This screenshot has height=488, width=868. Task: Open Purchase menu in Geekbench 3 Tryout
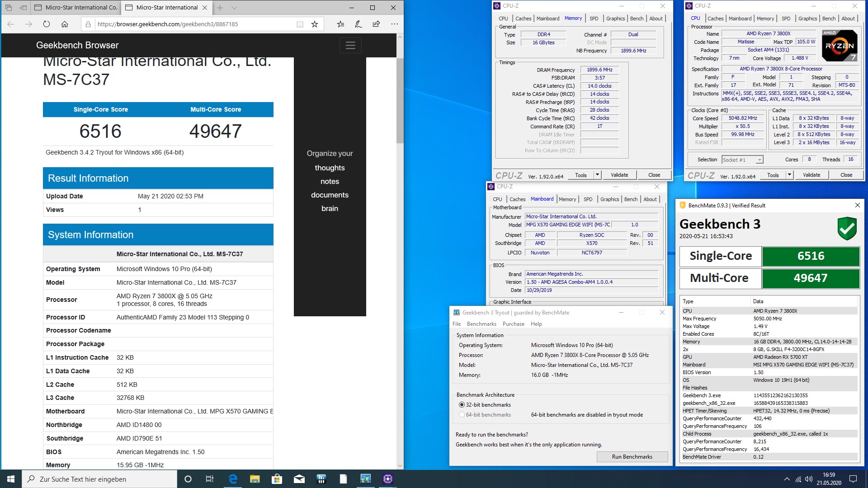click(514, 324)
